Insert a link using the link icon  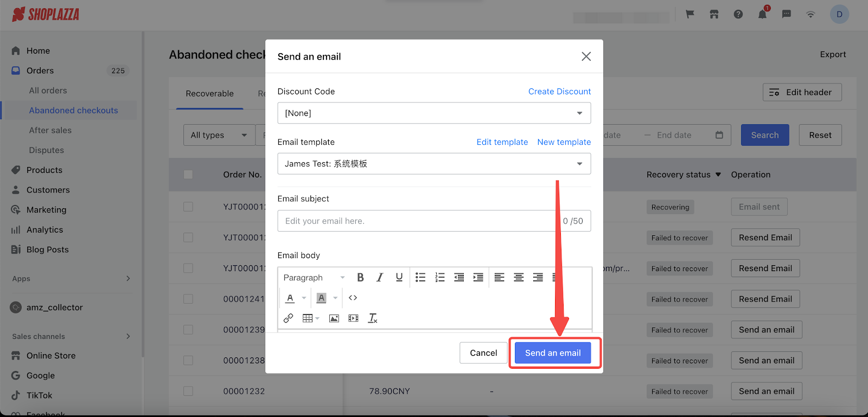tap(289, 318)
